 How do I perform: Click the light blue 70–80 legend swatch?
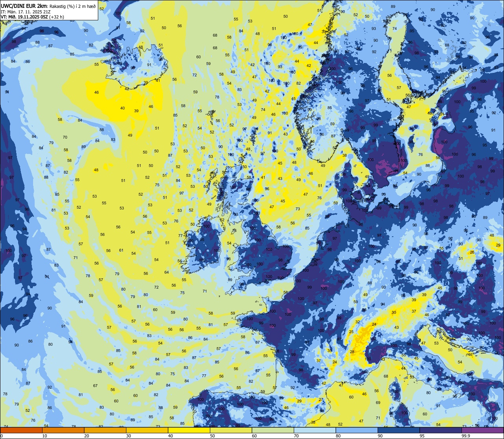pyautogui.click(x=315, y=430)
